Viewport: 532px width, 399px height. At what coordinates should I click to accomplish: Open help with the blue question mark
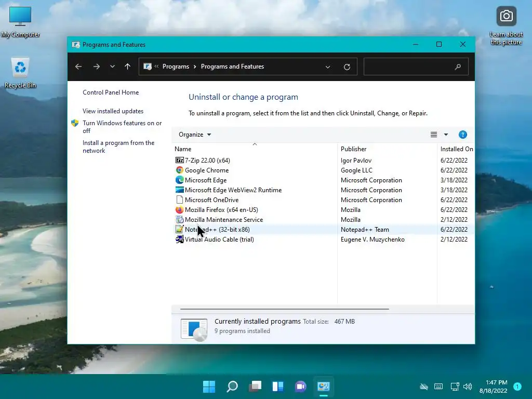click(462, 135)
